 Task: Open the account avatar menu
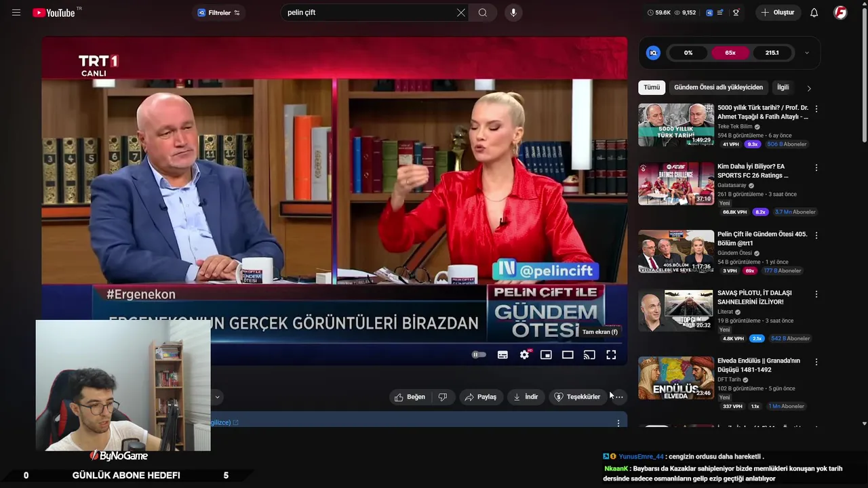tap(840, 12)
